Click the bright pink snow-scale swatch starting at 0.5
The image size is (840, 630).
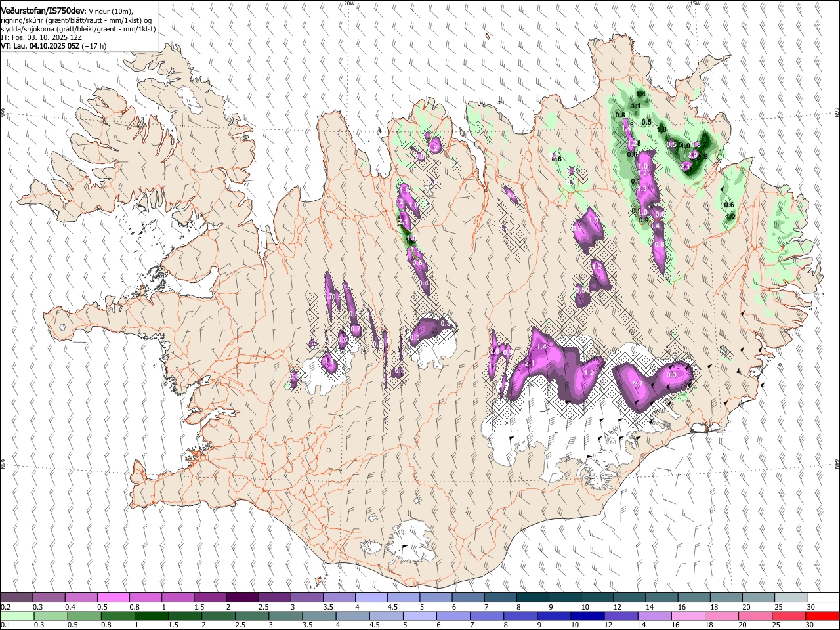point(113,598)
